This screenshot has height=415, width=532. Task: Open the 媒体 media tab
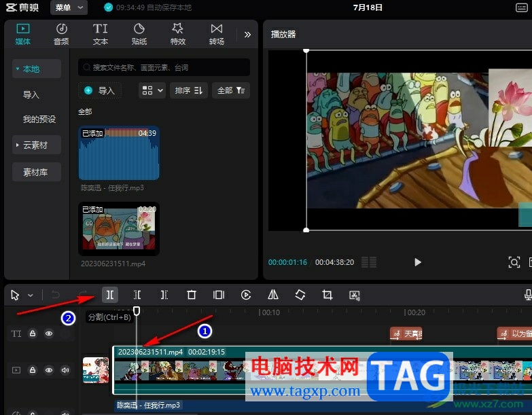click(x=22, y=34)
